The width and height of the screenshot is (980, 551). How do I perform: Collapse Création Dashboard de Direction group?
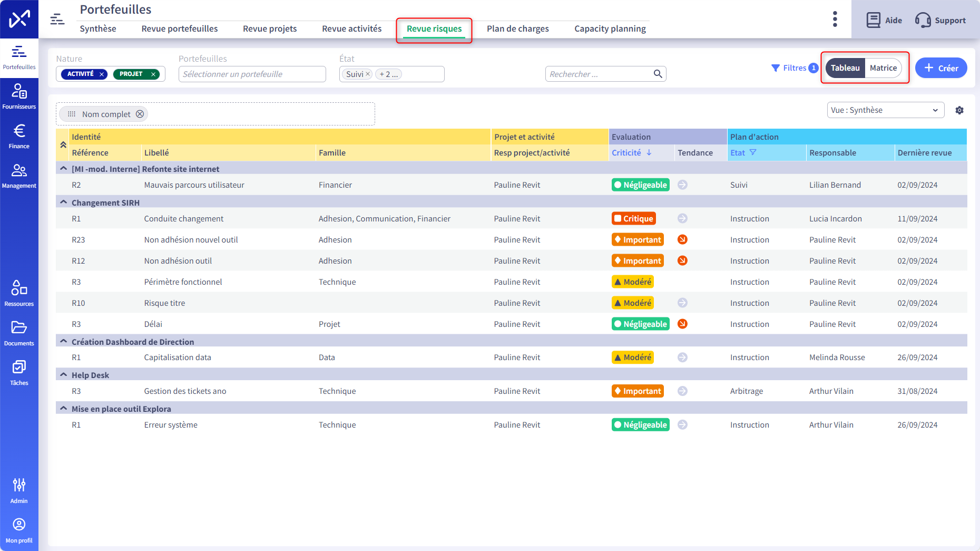click(63, 342)
